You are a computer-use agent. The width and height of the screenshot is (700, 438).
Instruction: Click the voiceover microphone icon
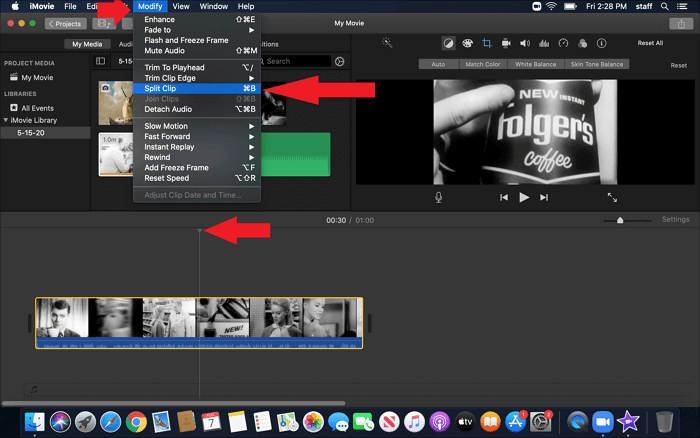pyautogui.click(x=438, y=198)
